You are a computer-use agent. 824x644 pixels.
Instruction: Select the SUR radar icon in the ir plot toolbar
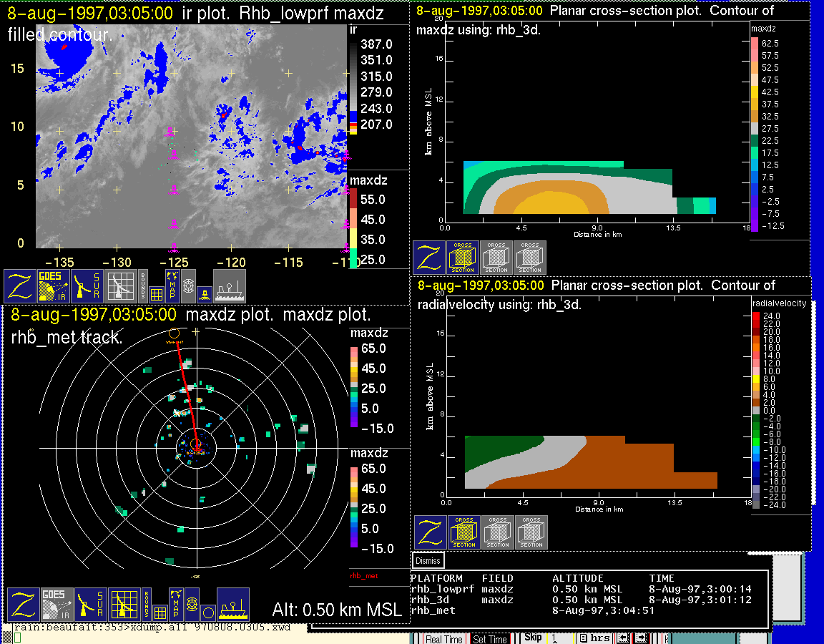88,286
